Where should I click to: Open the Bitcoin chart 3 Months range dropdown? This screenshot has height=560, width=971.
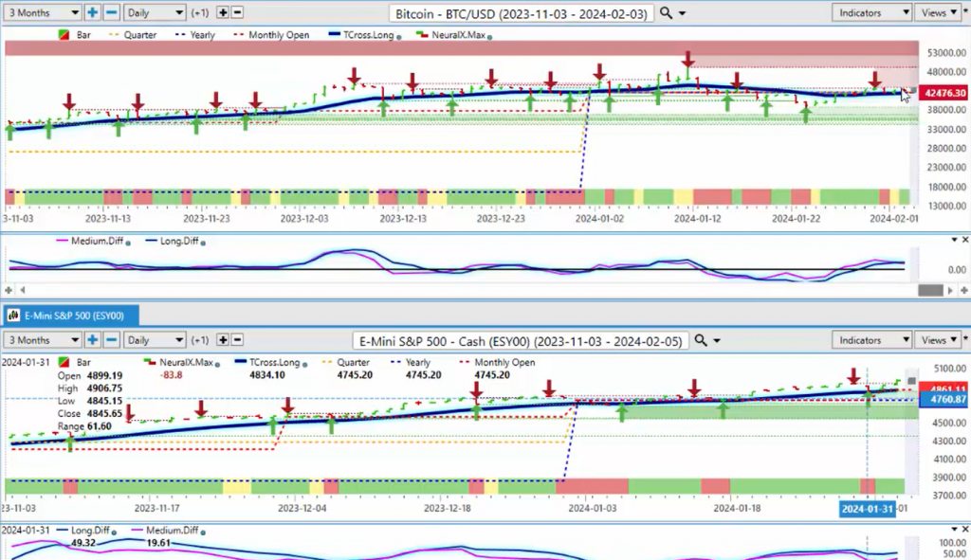pos(42,12)
